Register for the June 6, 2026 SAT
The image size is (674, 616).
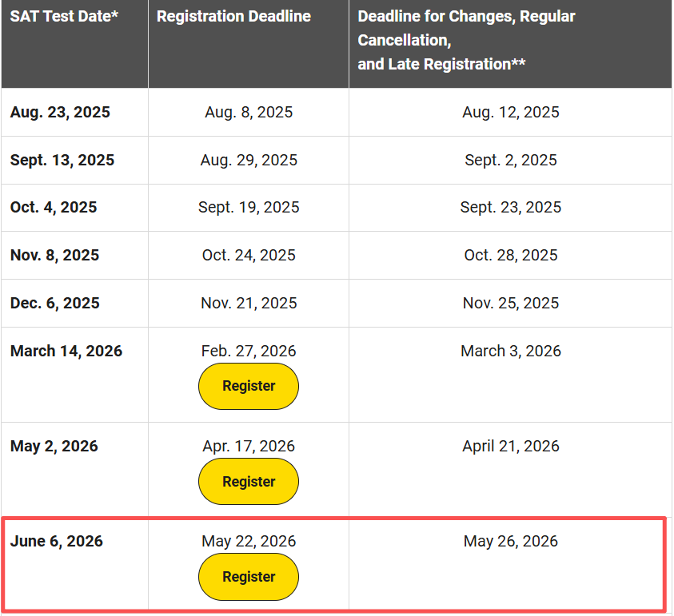point(249,577)
